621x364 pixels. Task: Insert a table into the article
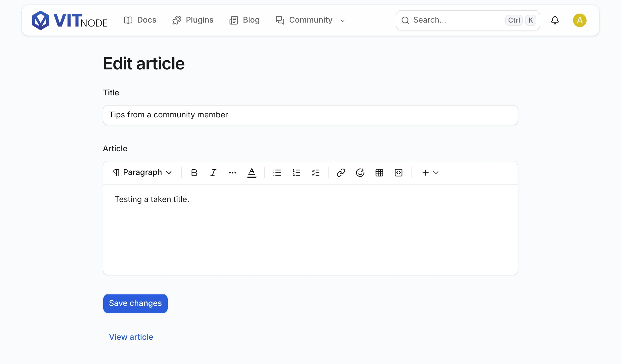pos(379,173)
